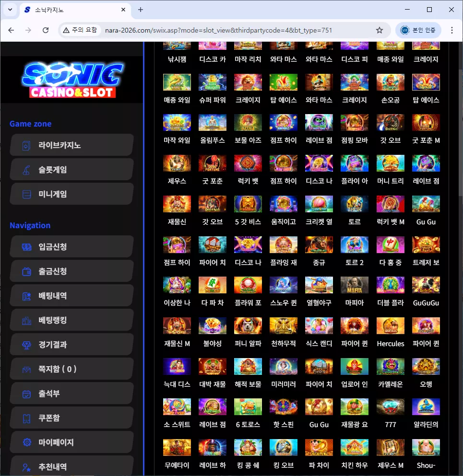The width and height of the screenshot is (463, 476).
Task: Launch the 크리켓 열 game icon
Action: coord(319,204)
